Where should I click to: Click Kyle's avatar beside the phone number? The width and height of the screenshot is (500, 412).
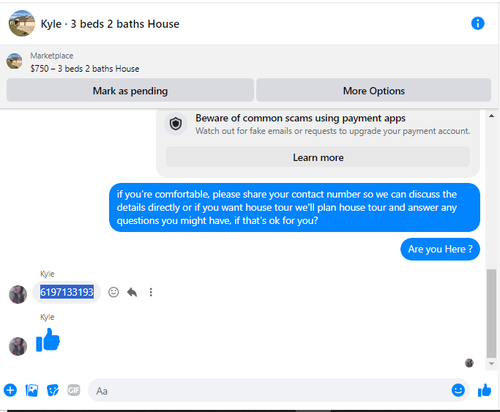(18, 294)
